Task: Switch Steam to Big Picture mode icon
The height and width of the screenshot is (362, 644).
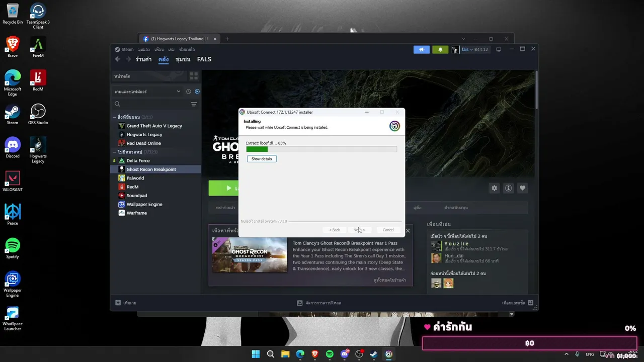Action: click(x=499, y=49)
